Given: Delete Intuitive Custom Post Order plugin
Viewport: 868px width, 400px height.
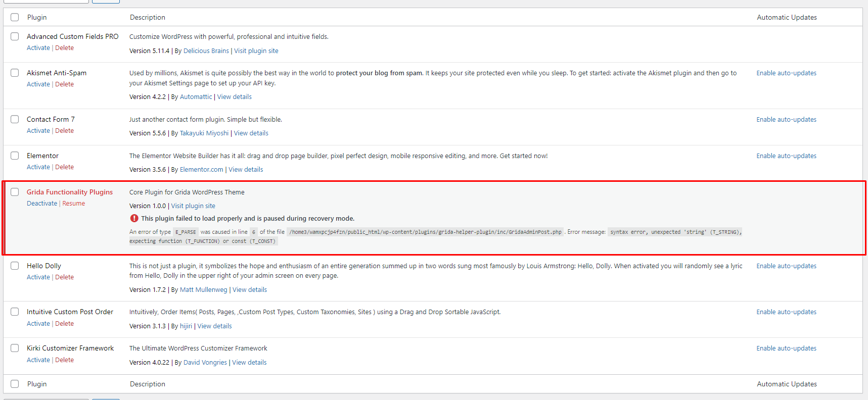Looking at the screenshot, I should coord(64,324).
